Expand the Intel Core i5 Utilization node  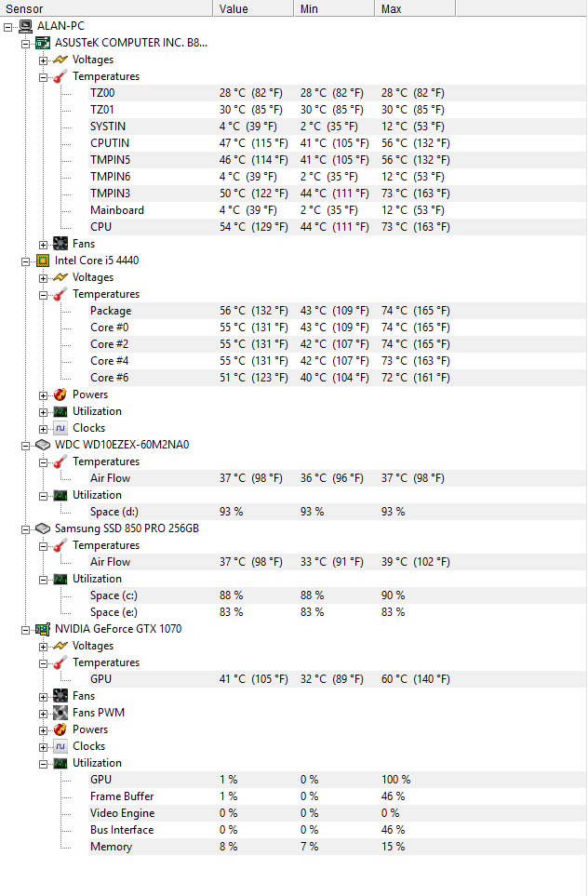coord(43,411)
